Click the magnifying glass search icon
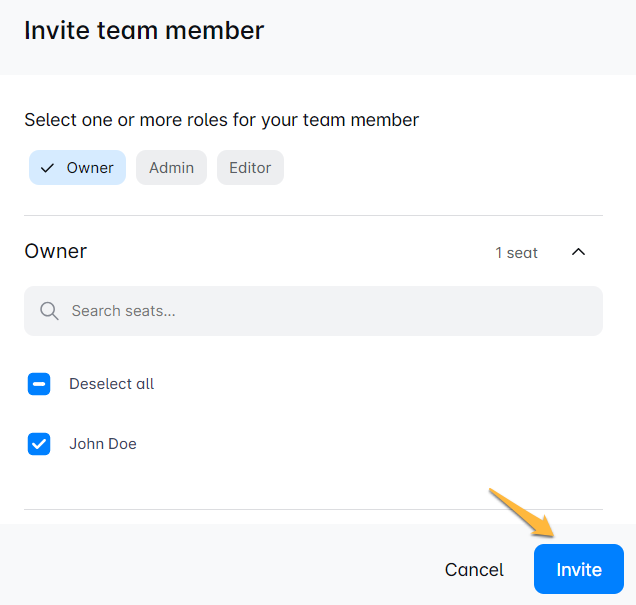Screen dimensions: 636x605 tap(49, 311)
